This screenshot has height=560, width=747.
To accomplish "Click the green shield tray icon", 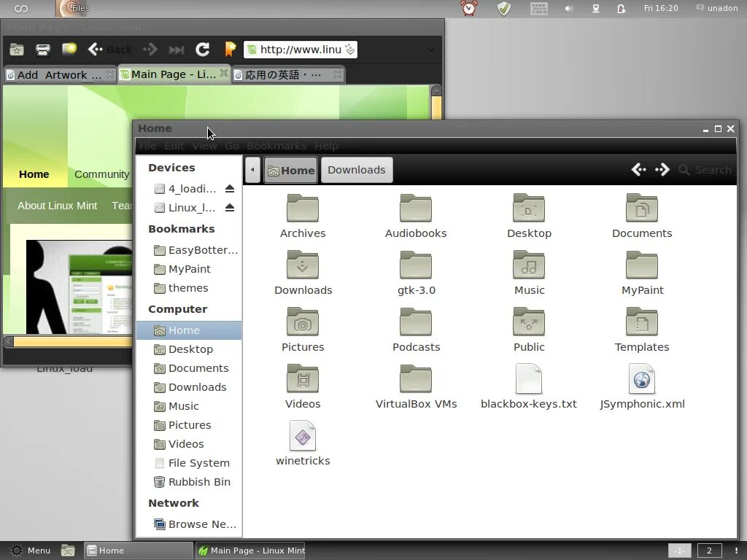I will pos(504,8).
